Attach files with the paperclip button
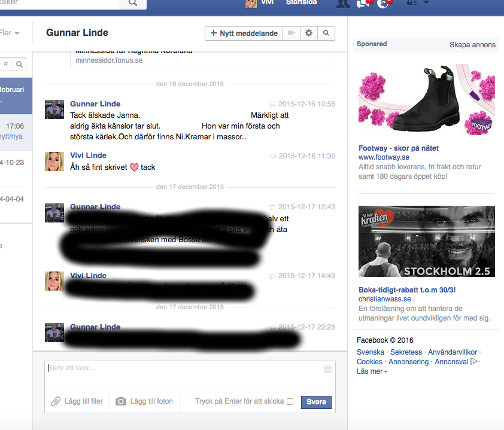The image size is (504, 430). click(77, 401)
